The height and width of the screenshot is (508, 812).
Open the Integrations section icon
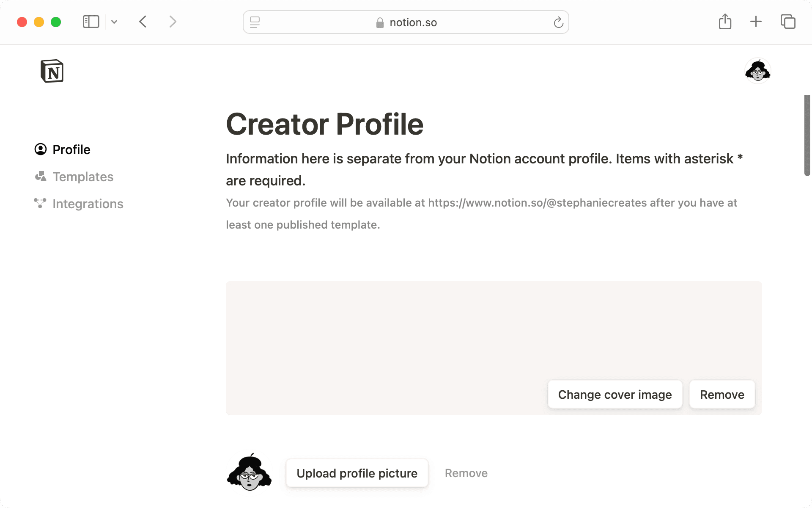pyautogui.click(x=40, y=204)
